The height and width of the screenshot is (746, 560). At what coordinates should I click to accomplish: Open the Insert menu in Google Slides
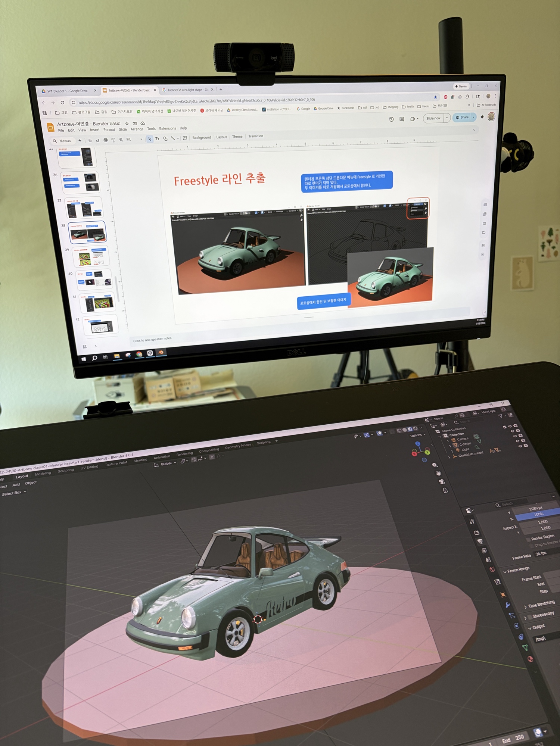coord(94,130)
